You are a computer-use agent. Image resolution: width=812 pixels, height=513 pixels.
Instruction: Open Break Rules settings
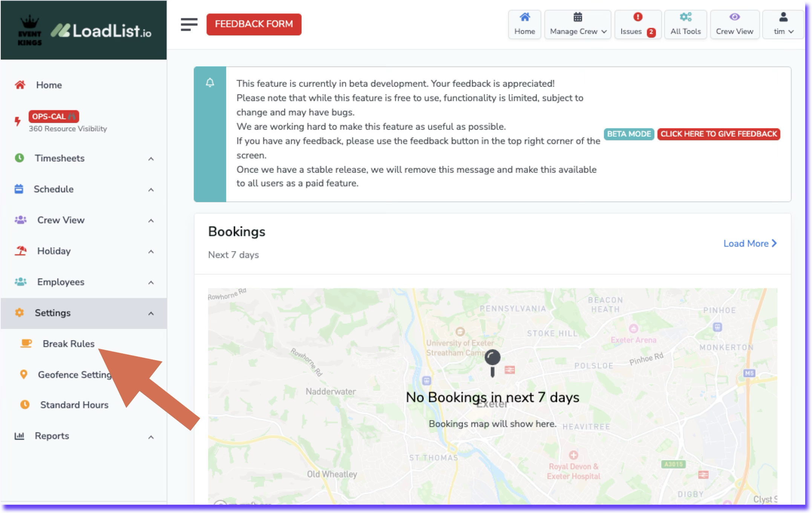[69, 344]
